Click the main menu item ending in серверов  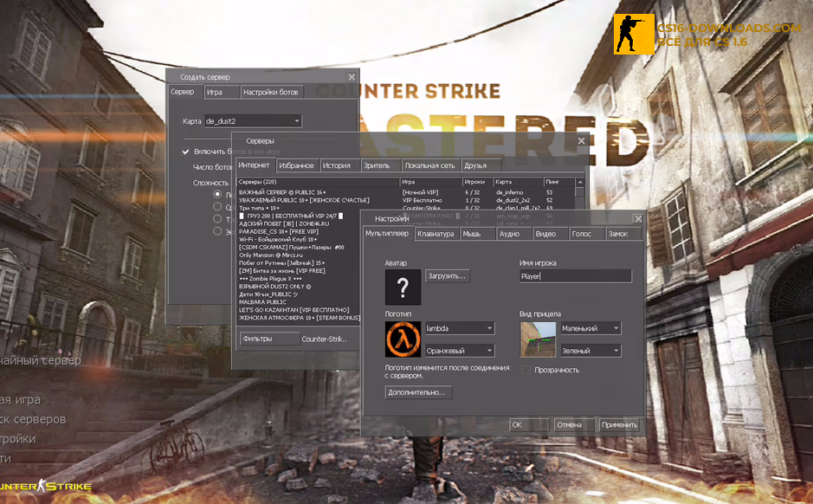pos(33,419)
